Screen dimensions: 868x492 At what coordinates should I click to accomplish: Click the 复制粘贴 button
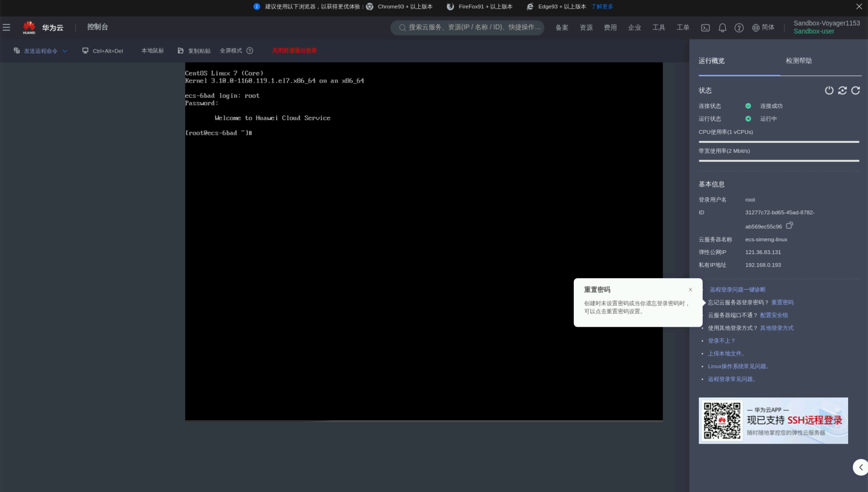pos(194,51)
